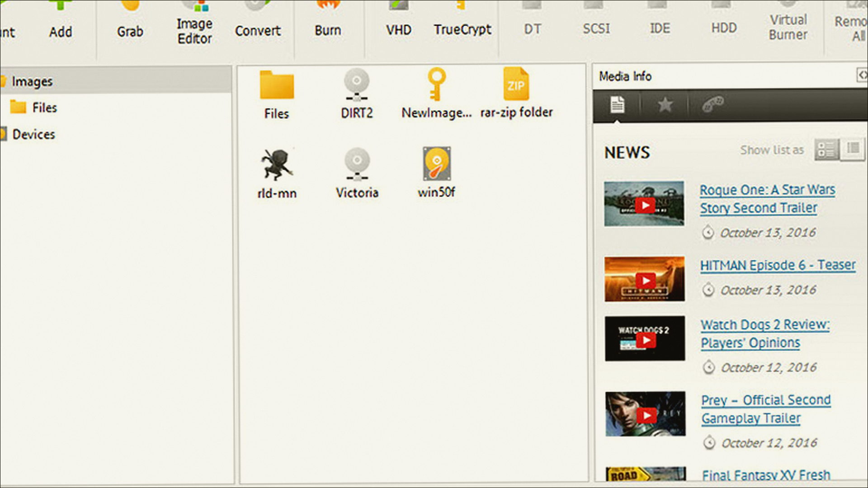This screenshot has width=868, height=488.
Task: Open Rogue One: A Star Wars Story link
Action: click(767, 199)
